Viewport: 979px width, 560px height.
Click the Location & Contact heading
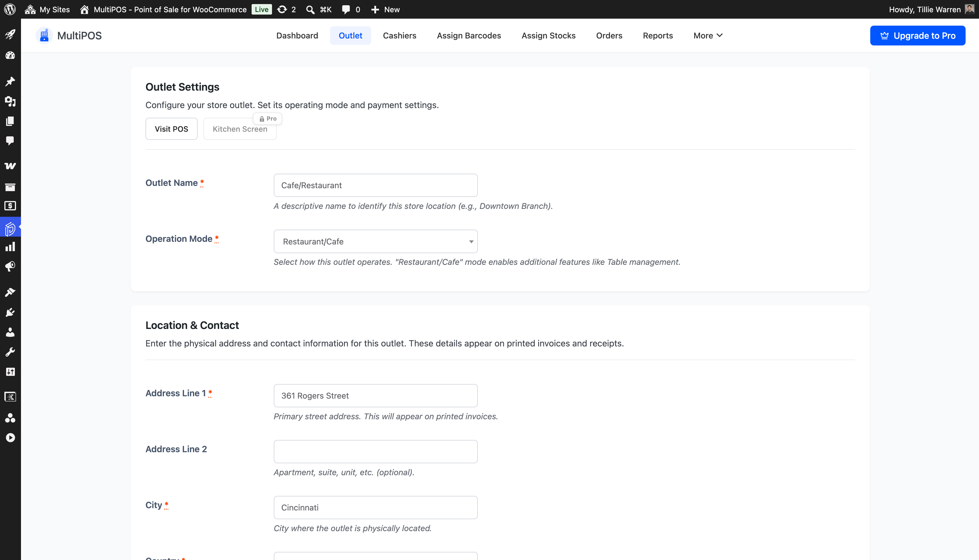point(192,325)
